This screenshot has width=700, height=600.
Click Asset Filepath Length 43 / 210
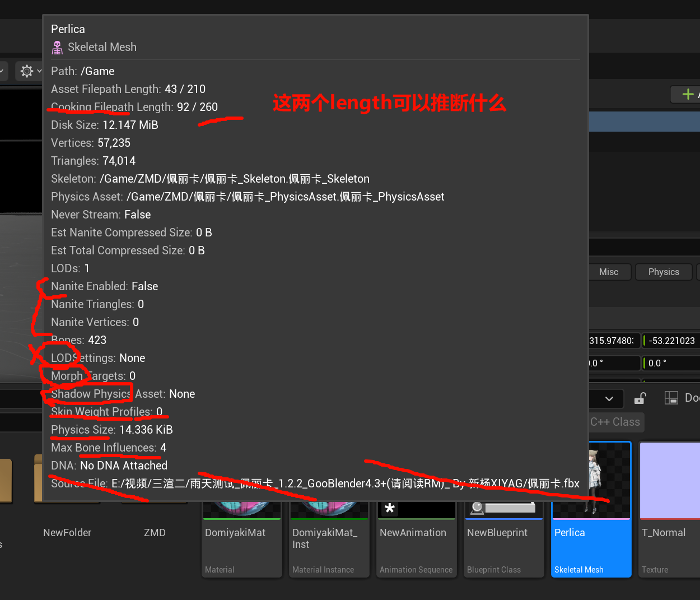tap(128, 89)
